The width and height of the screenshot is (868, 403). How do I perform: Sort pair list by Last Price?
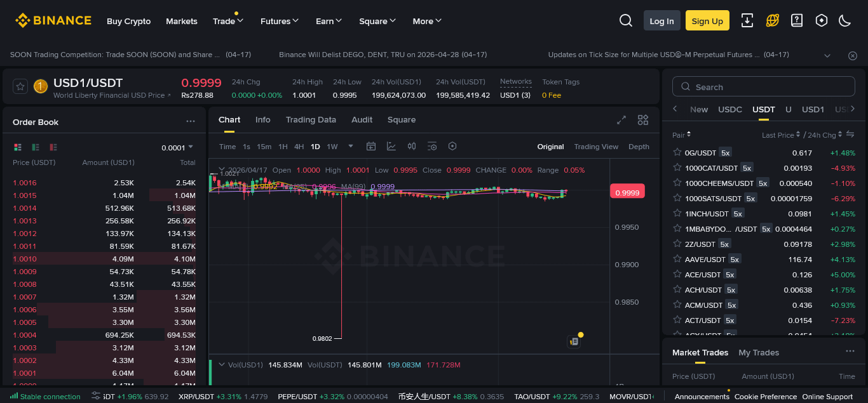coord(780,135)
